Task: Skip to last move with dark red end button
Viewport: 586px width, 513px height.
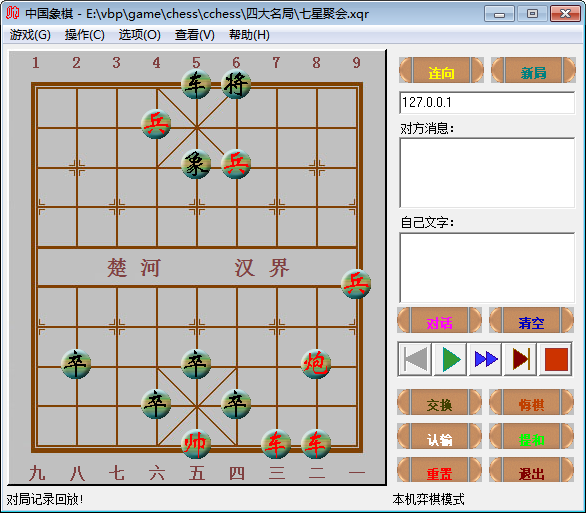Action: coord(520,359)
